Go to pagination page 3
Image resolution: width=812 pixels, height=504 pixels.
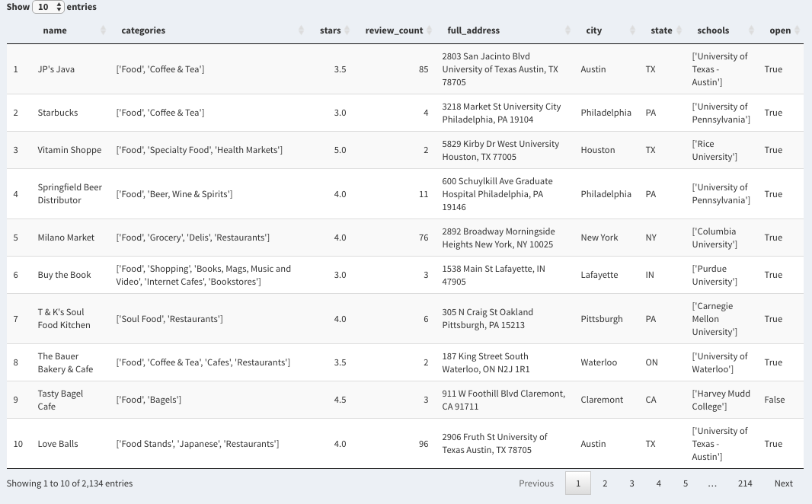pyautogui.click(x=631, y=483)
